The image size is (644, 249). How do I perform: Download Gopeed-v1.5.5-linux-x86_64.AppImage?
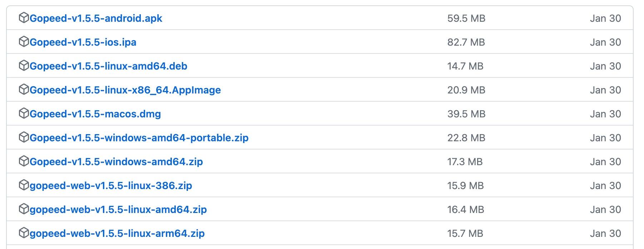[x=125, y=90]
